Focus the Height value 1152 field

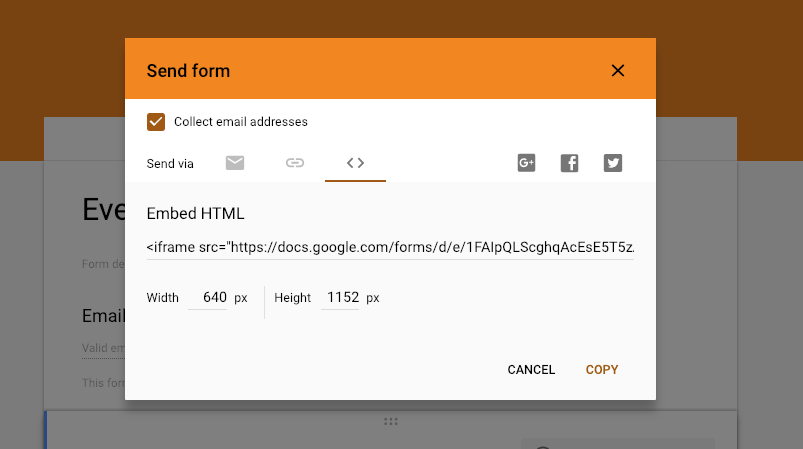[340, 297]
